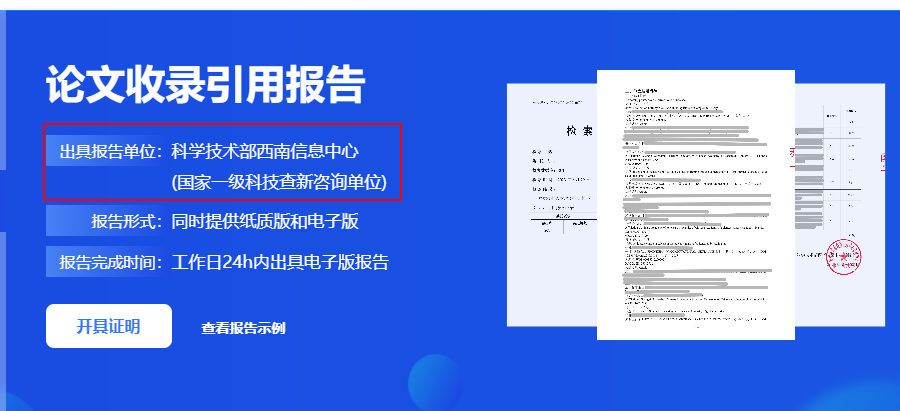
Task: Click the 工作日24h内出具电子版报告 text
Action: [280, 262]
